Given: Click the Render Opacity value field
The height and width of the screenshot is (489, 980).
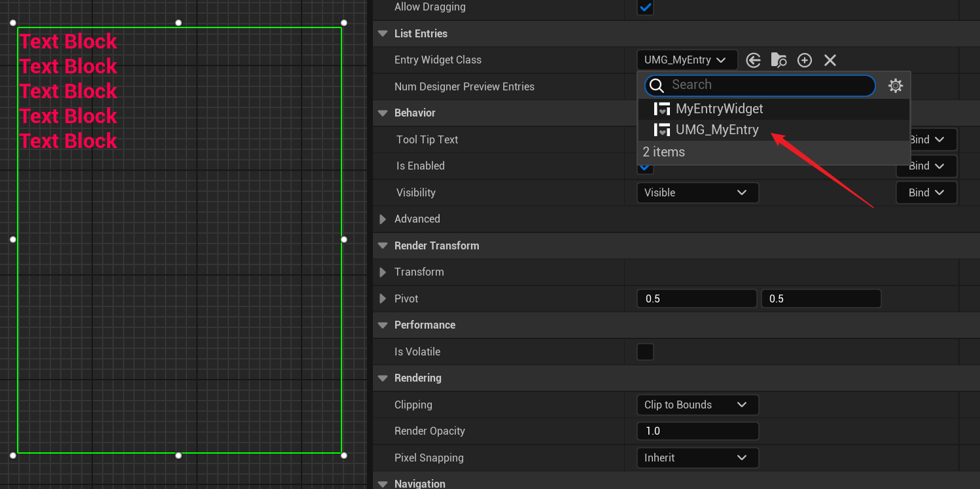Looking at the screenshot, I should 697,431.
